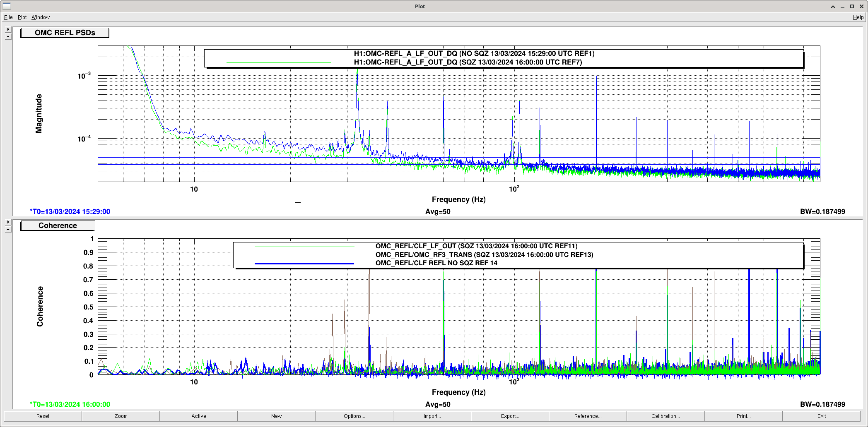
Task: Open the Window menu
Action: point(41,17)
